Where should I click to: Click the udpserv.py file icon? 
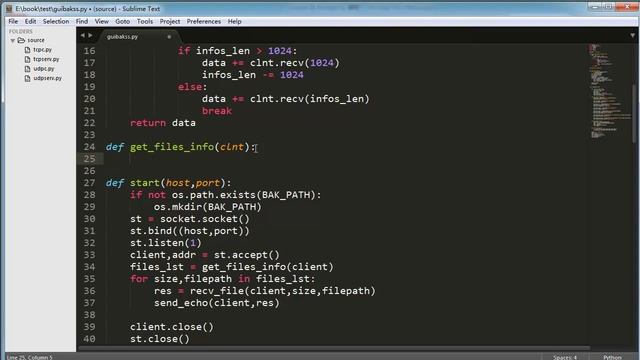point(27,78)
